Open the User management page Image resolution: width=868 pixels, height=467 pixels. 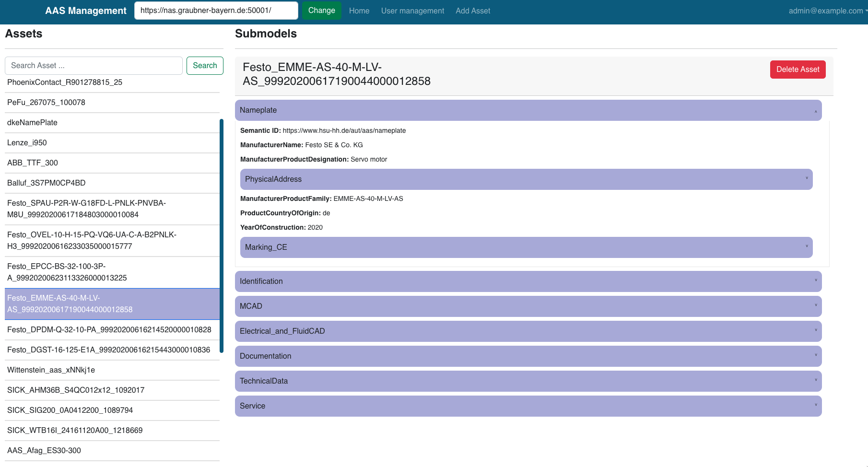[x=412, y=10]
